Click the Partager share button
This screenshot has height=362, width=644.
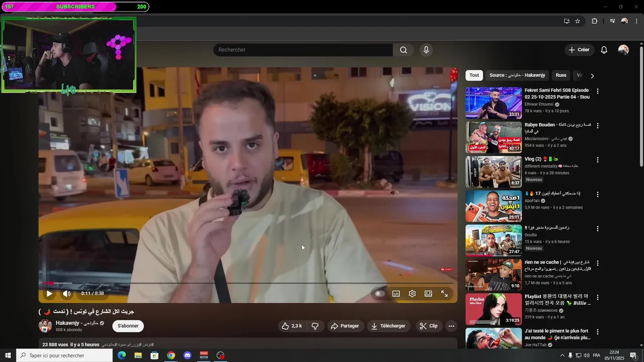pyautogui.click(x=345, y=326)
